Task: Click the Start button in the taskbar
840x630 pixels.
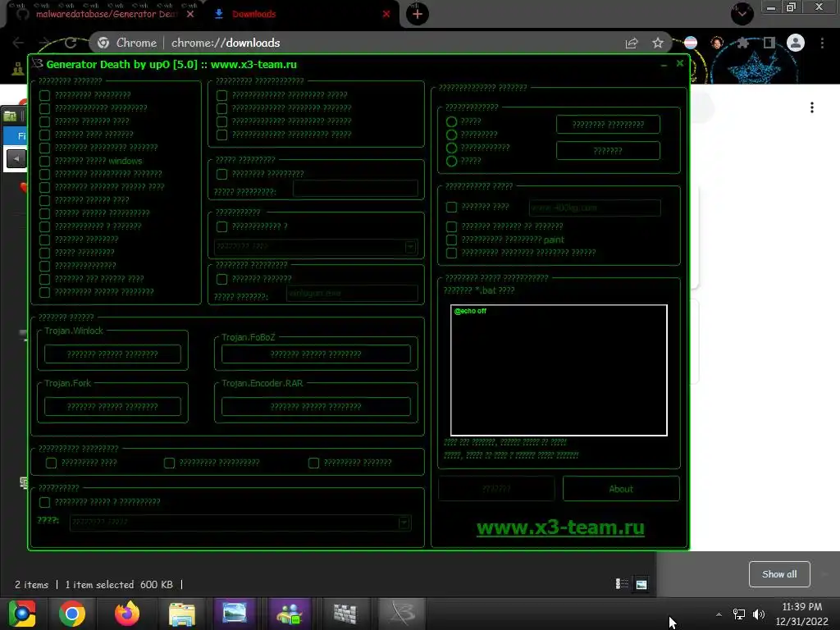Action: [x=21, y=614]
